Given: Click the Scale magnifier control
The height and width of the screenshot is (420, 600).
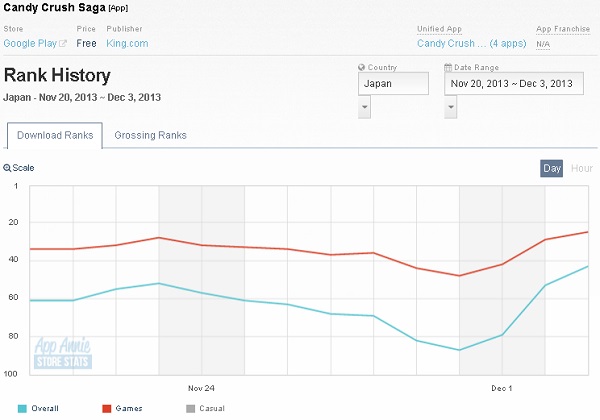Looking at the screenshot, I should pyautogui.click(x=19, y=168).
